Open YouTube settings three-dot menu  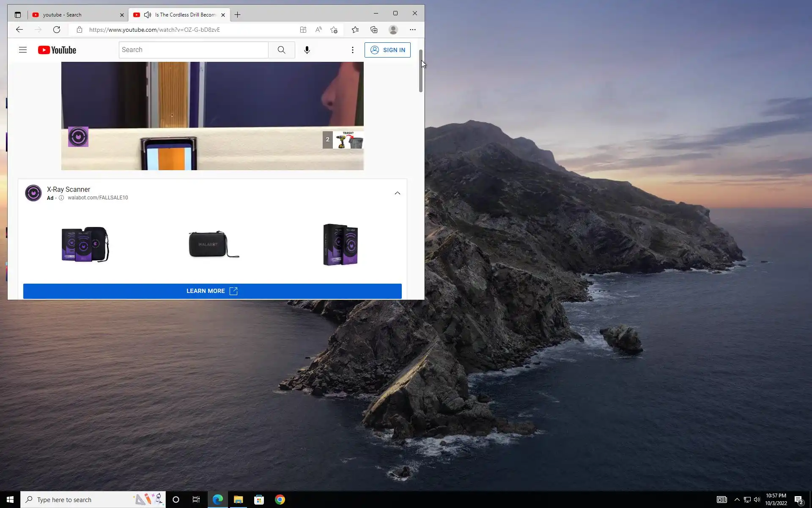[352, 50]
